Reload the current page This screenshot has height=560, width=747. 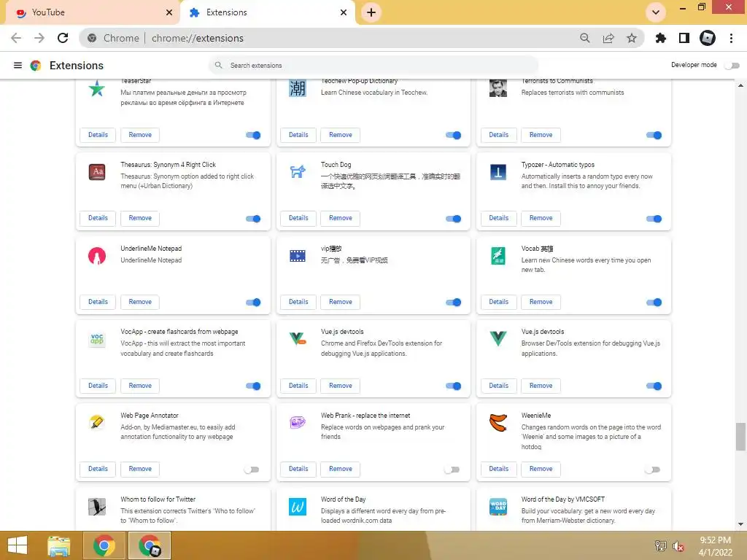click(63, 38)
